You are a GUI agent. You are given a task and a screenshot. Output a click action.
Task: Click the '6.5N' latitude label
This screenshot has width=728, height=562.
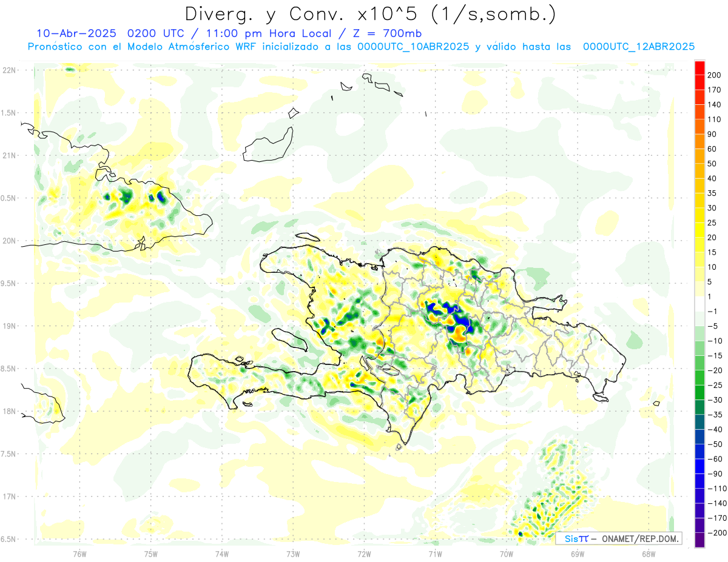9,539
